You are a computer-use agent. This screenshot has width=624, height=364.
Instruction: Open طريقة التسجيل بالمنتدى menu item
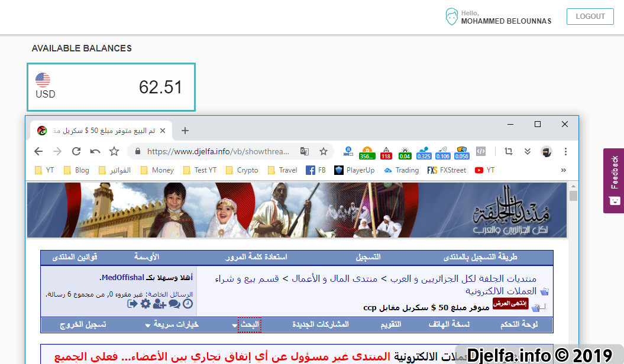coord(480,257)
